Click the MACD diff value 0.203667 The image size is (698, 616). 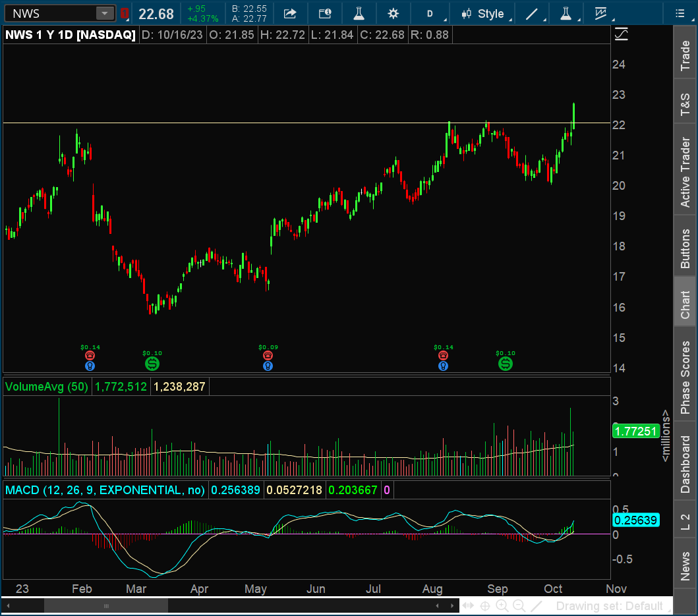(x=353, y=490)
